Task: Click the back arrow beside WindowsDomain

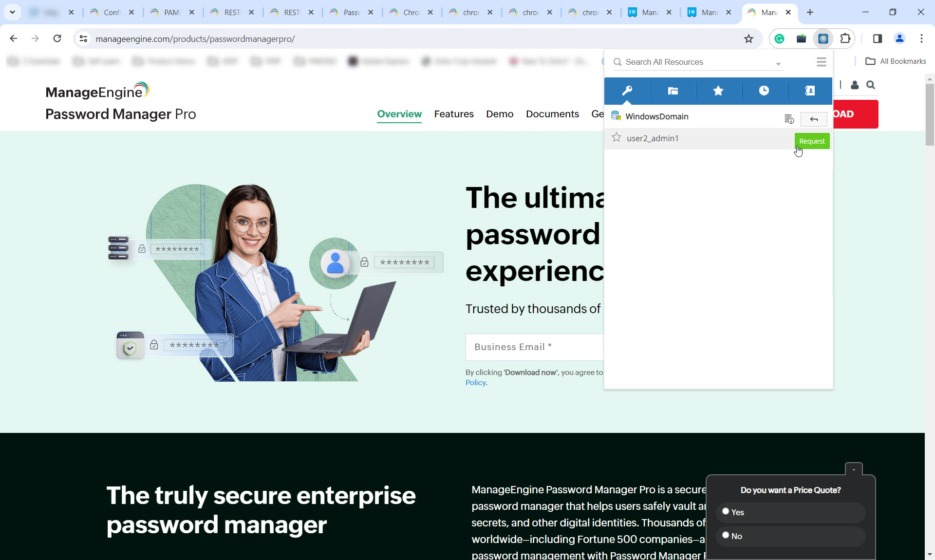Action: tap(814, 119)
